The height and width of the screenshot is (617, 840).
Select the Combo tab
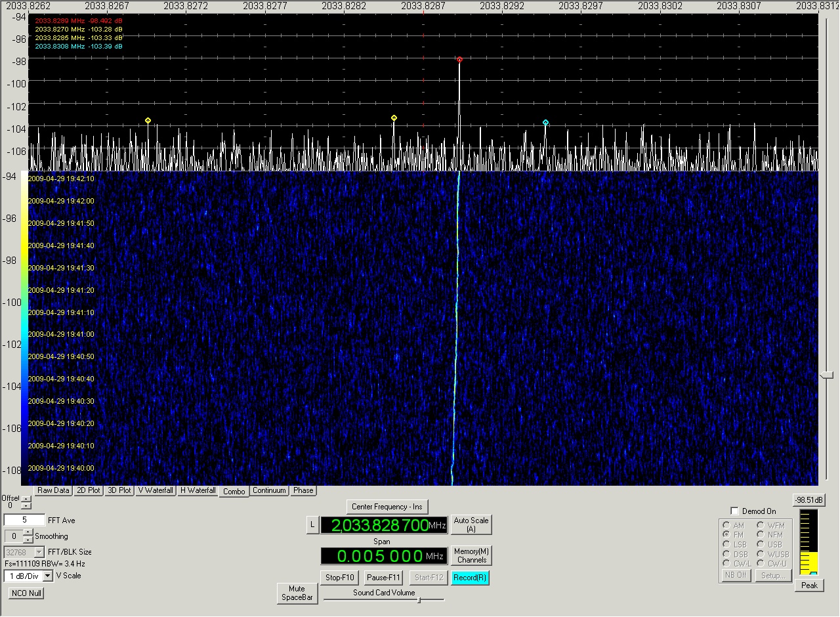[x=234, y=491]
